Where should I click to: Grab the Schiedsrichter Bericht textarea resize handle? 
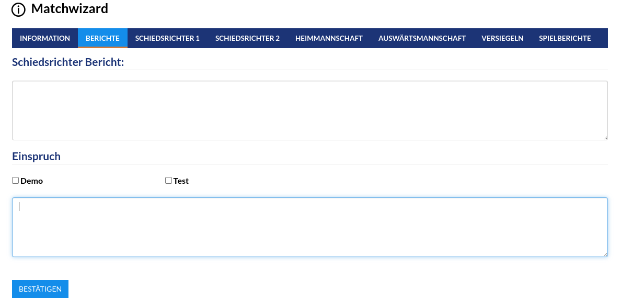click(x=605, y=138)
